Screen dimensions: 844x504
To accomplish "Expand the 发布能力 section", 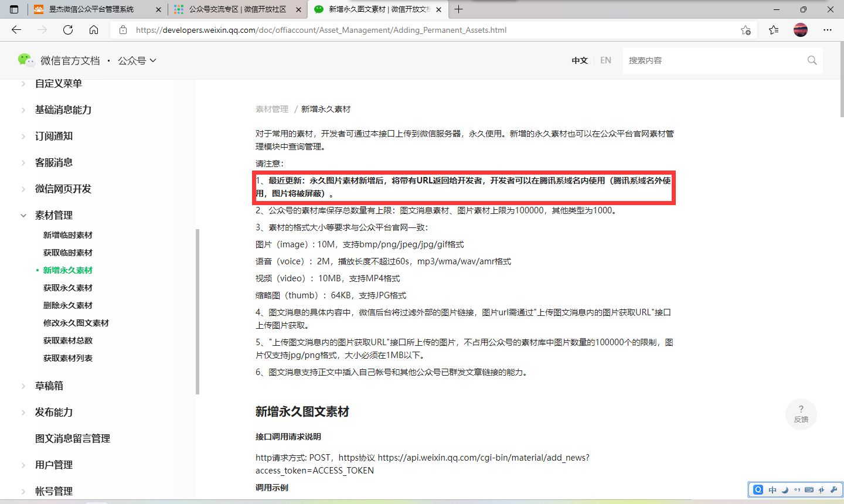I will 53,412.
